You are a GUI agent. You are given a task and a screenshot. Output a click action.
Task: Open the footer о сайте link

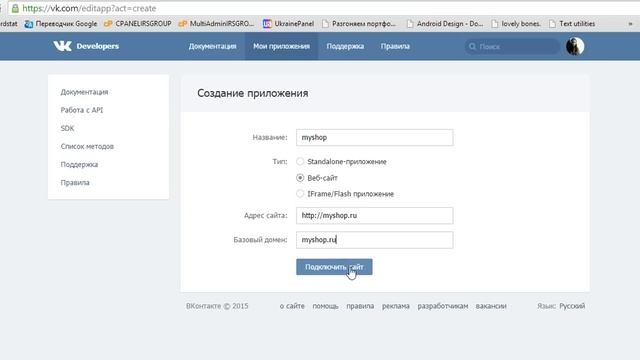pyautogui.click(x=292, y=306)
